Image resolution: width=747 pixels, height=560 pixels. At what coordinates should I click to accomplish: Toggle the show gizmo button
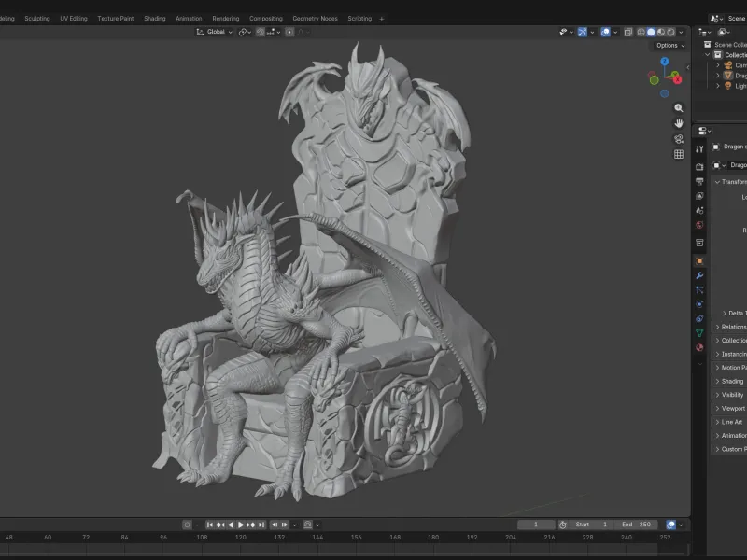[582, 32]
